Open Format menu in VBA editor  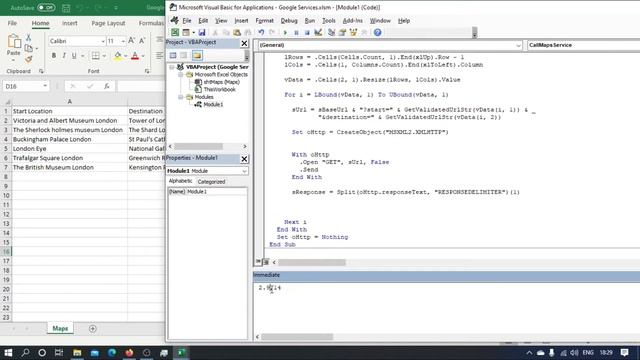coord(264,20)
